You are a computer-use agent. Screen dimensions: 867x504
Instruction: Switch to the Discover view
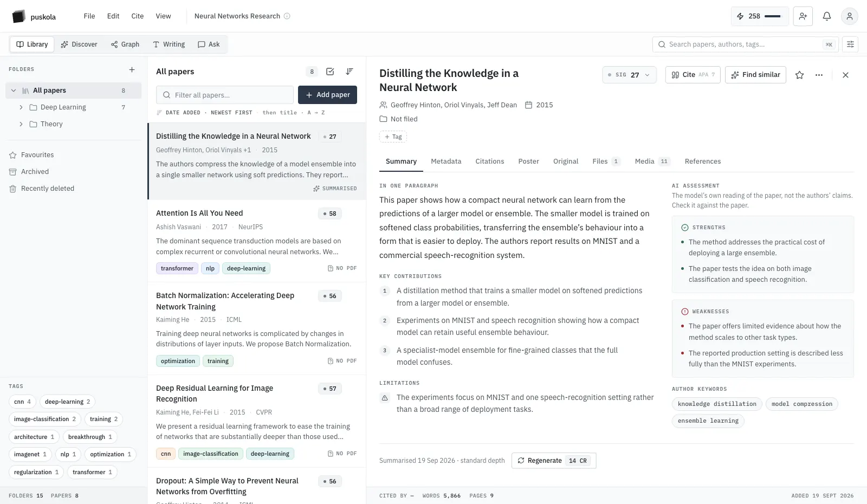click(79, 44)
